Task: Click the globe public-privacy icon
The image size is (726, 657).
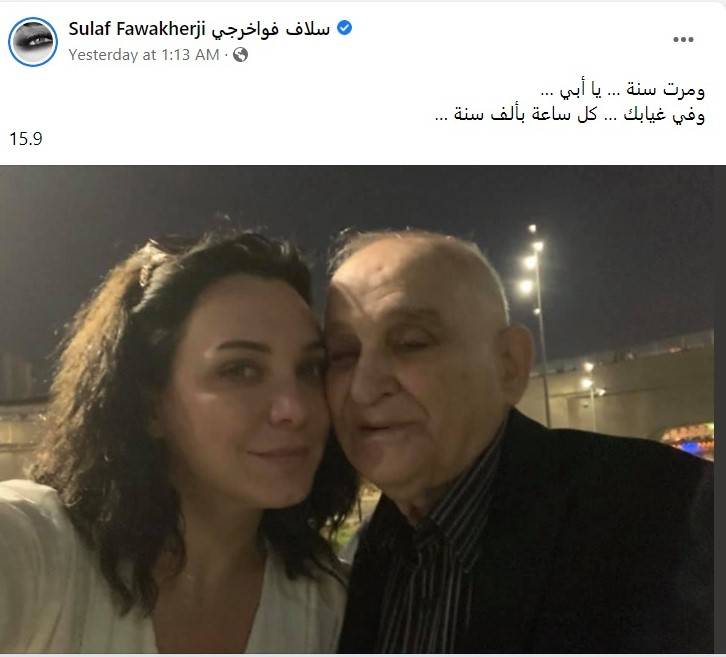Action: (240, 55)
